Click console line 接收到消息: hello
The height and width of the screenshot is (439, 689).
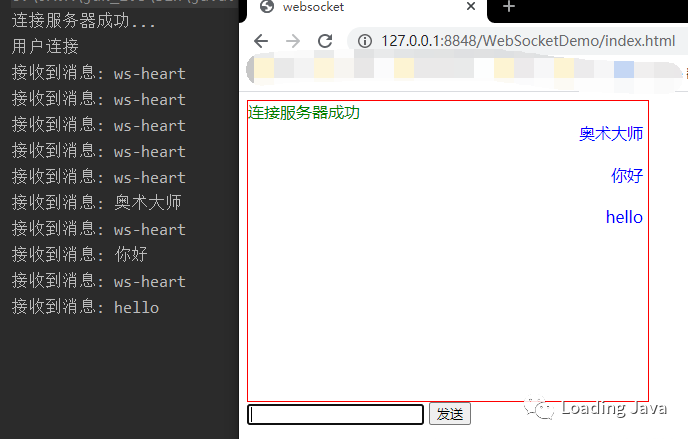pos(85,307)
